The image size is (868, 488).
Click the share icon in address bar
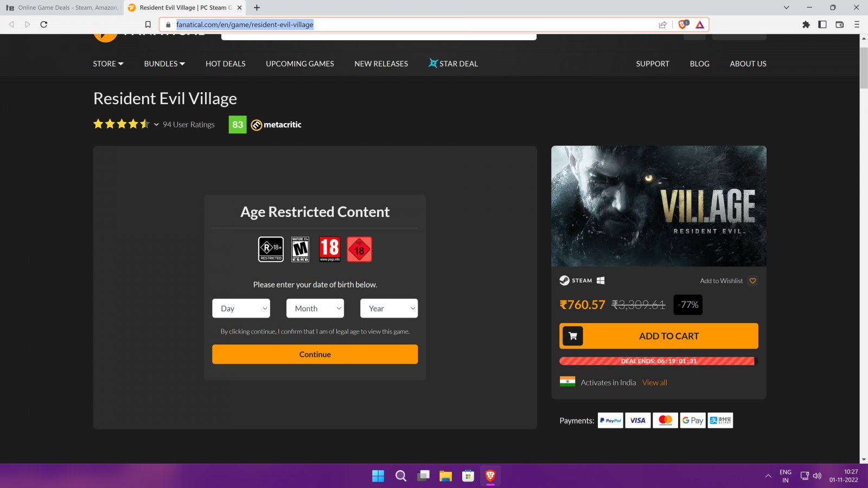click(662, 24)
